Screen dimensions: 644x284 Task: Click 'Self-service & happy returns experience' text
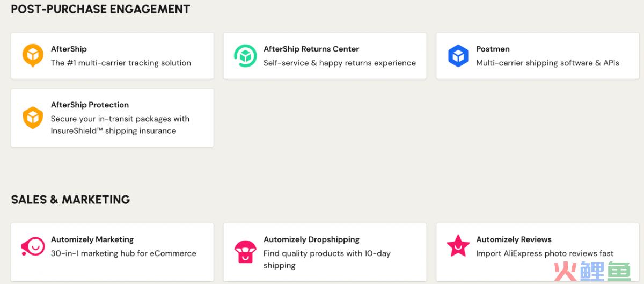tap(340, 63)
